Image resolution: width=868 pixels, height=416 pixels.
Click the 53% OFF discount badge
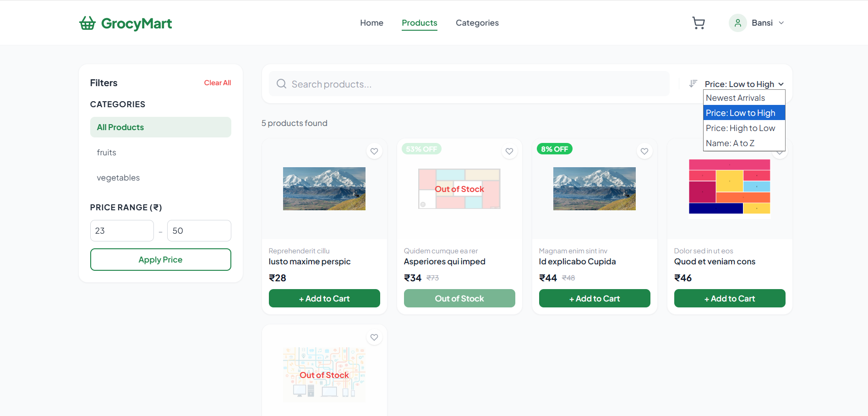point(421,149)
